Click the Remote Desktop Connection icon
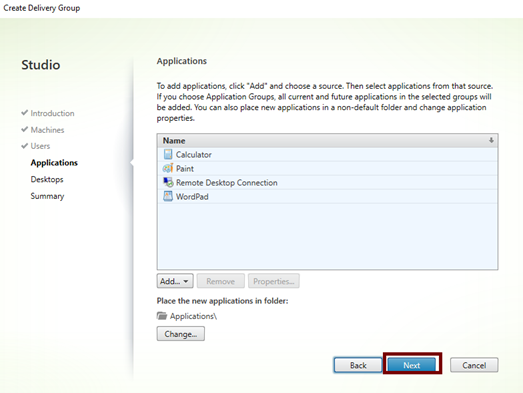 coord(168,182)
